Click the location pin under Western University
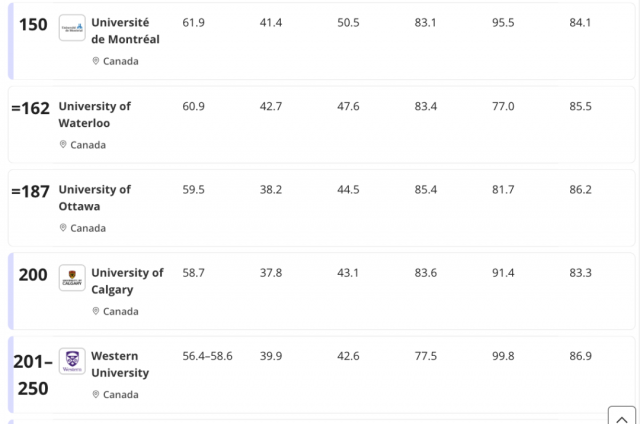The height and width of the screenshot is (424, 640). pyautogui.click(x=96, y=395)
